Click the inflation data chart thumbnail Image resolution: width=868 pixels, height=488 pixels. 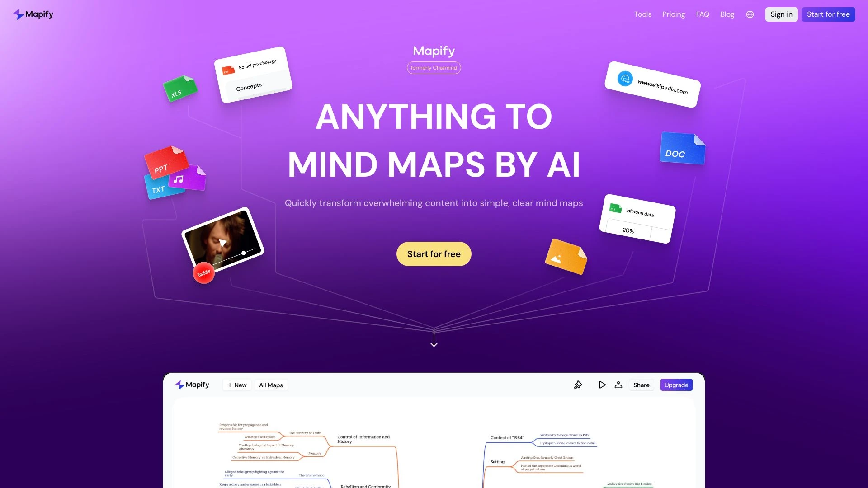tap(637, 220)
